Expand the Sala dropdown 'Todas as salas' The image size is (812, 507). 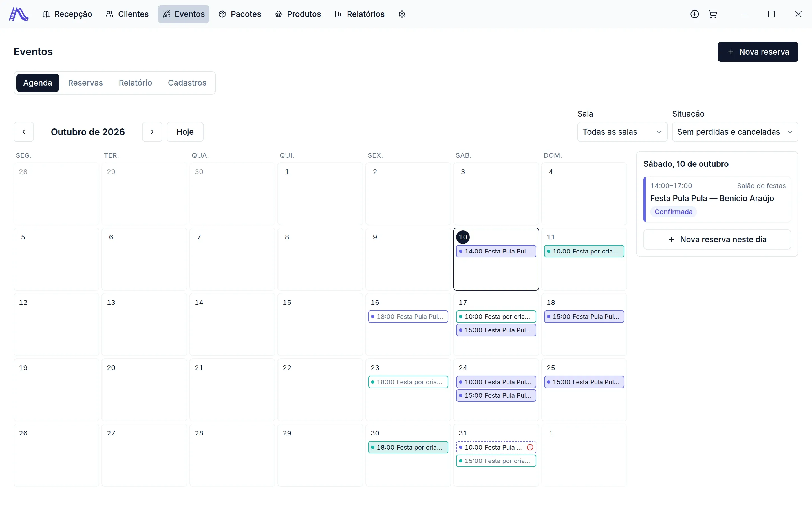tap(622, 132)
